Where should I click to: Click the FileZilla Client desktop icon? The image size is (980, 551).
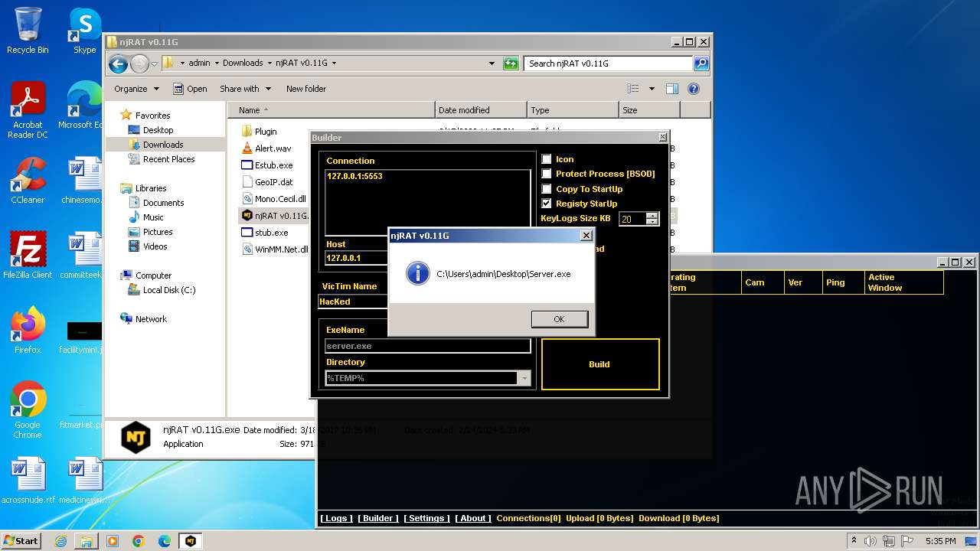pos(28,256)
